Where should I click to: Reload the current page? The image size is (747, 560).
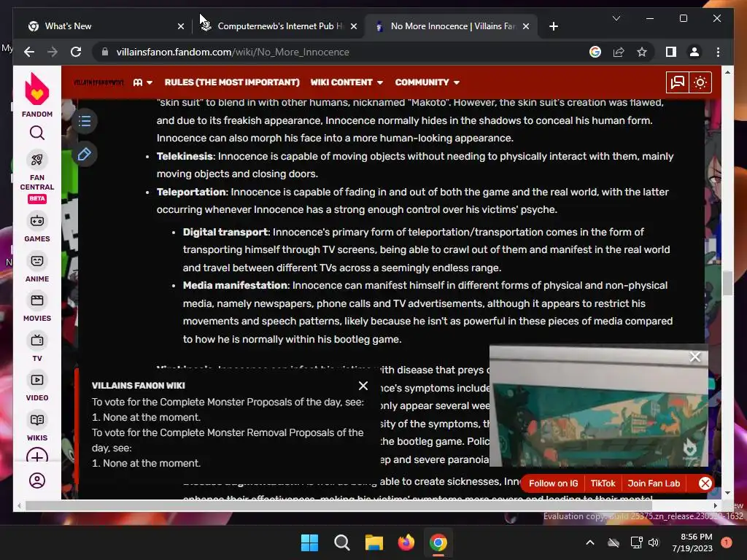76,52
